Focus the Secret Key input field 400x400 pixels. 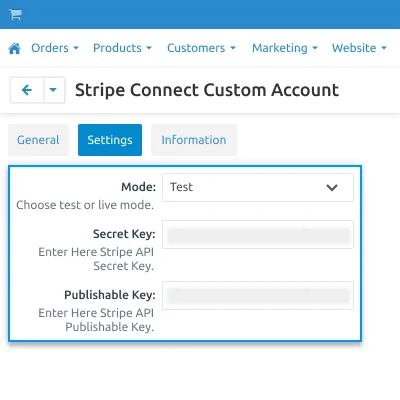tap(258, 234)
